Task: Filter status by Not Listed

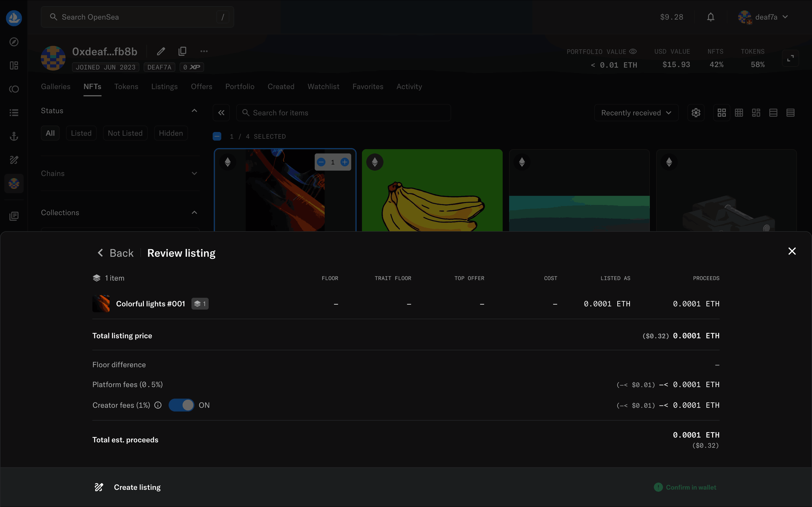Action: (x=125, y=133)
